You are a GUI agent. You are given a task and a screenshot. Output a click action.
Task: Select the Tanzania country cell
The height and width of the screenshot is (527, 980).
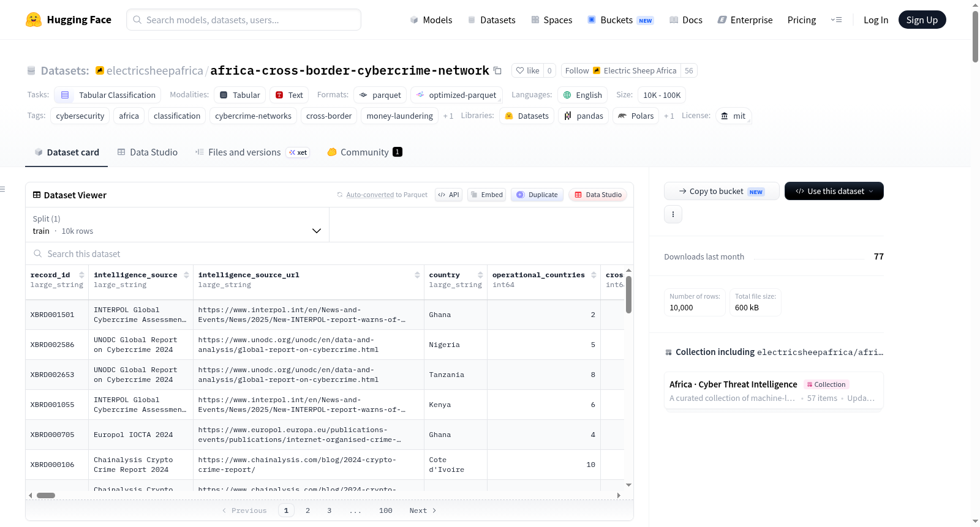pyautogui.click(x=456, y=375)
